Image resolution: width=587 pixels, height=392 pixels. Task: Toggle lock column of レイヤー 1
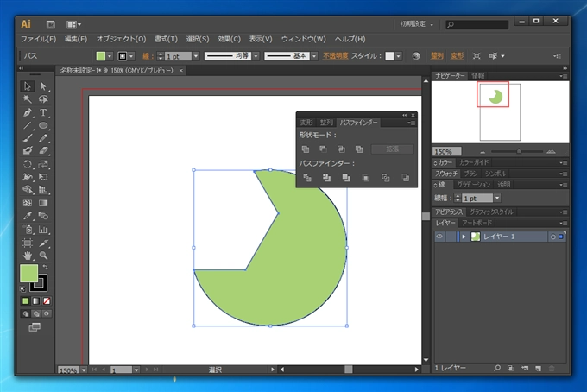pos(451,237)
